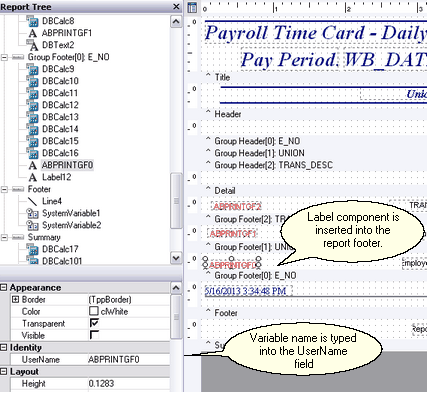Collapse the Footer tree node

[x=4, y=189]
